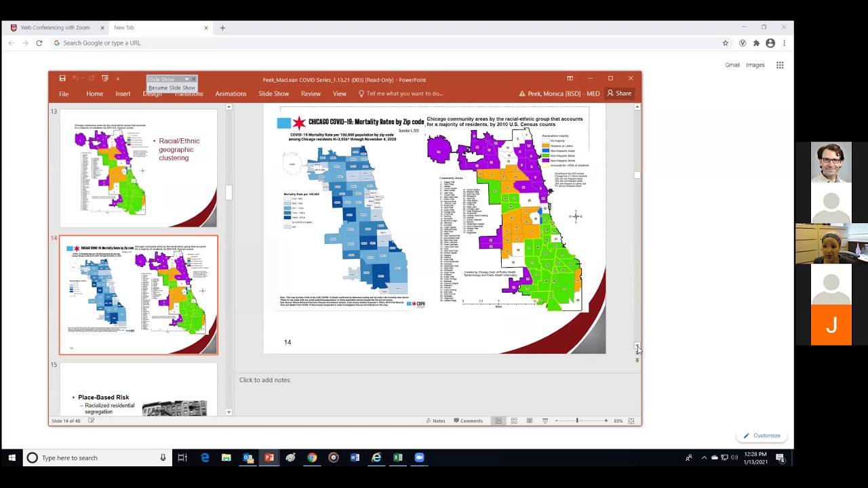Viewport: 868px width, 488px height.
Task: Click the Search Google or type URL bar
Action: point(387,43)
